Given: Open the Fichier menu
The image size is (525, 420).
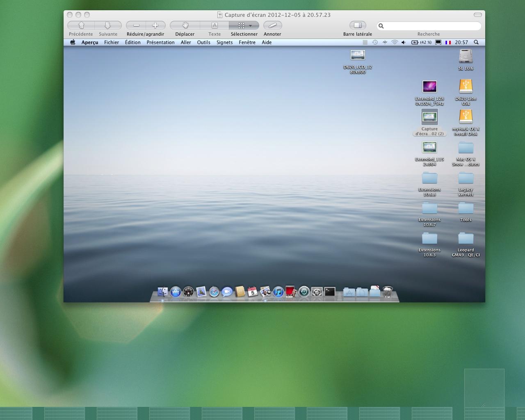Looking at the screenshot, I should 111,42.
